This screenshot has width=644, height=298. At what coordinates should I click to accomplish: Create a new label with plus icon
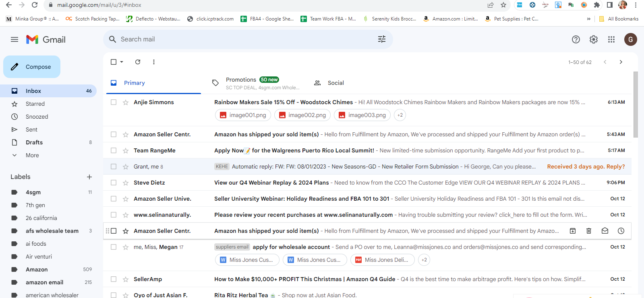(x=89, y=177)
